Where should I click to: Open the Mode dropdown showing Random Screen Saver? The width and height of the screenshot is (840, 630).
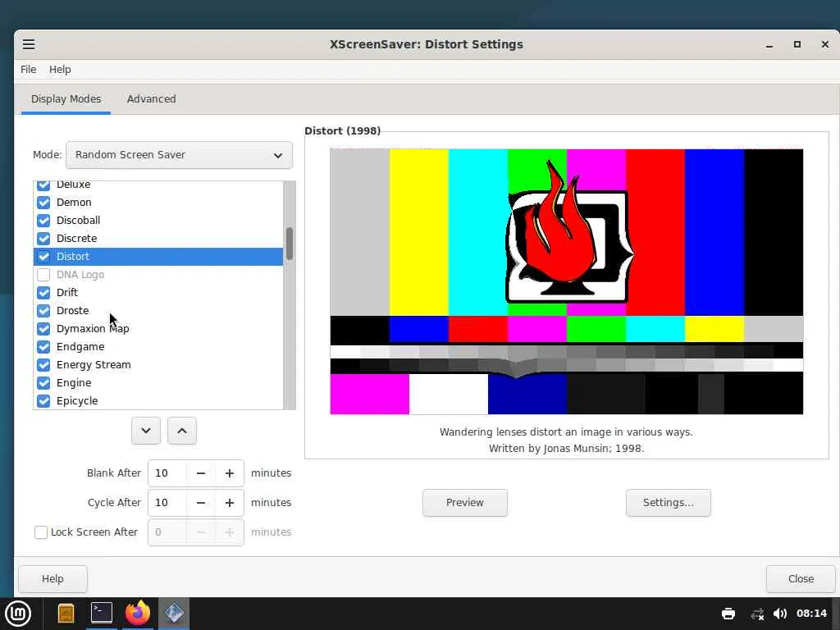pos(179,155)
